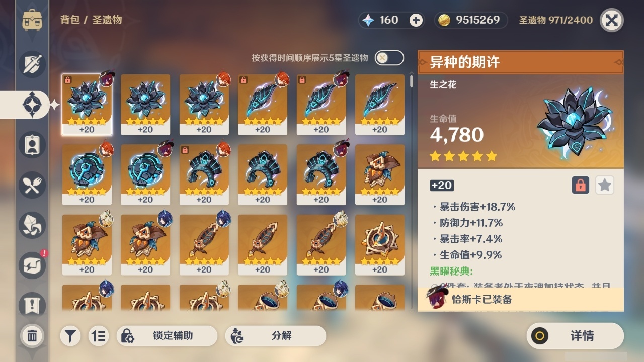Open the materials tab with crystal icon
644x362 pixels.
[32, 225]
